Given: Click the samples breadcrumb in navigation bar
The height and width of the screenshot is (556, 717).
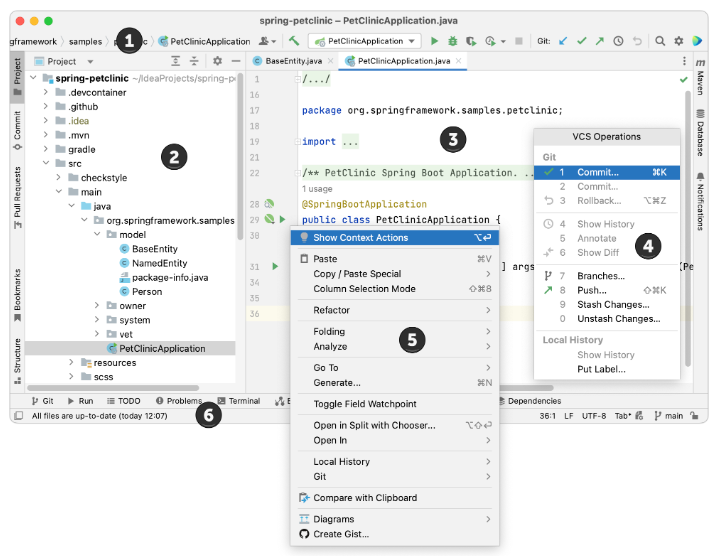Looking at the screenshot, I should (x=86, y=42).
